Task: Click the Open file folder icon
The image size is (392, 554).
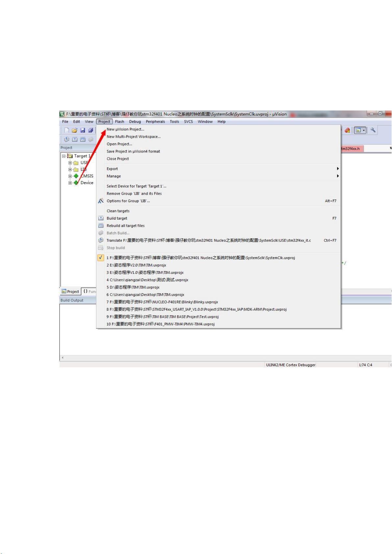Action: click(x=75, y=131)
